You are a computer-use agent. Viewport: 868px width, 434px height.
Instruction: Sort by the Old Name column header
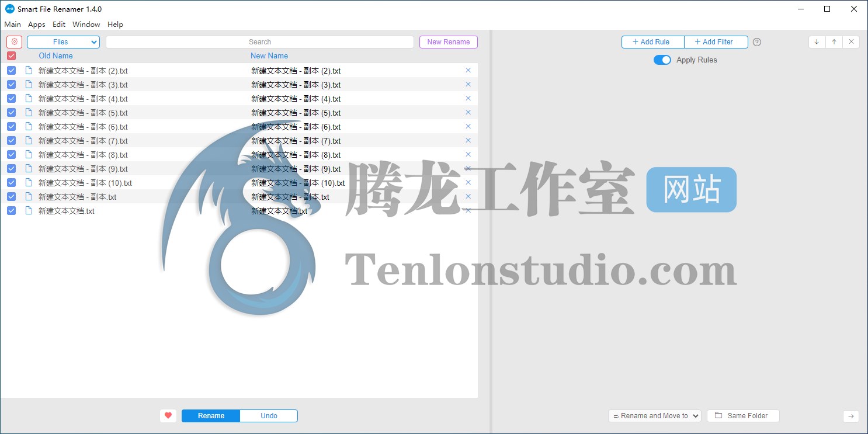(55, 56)
